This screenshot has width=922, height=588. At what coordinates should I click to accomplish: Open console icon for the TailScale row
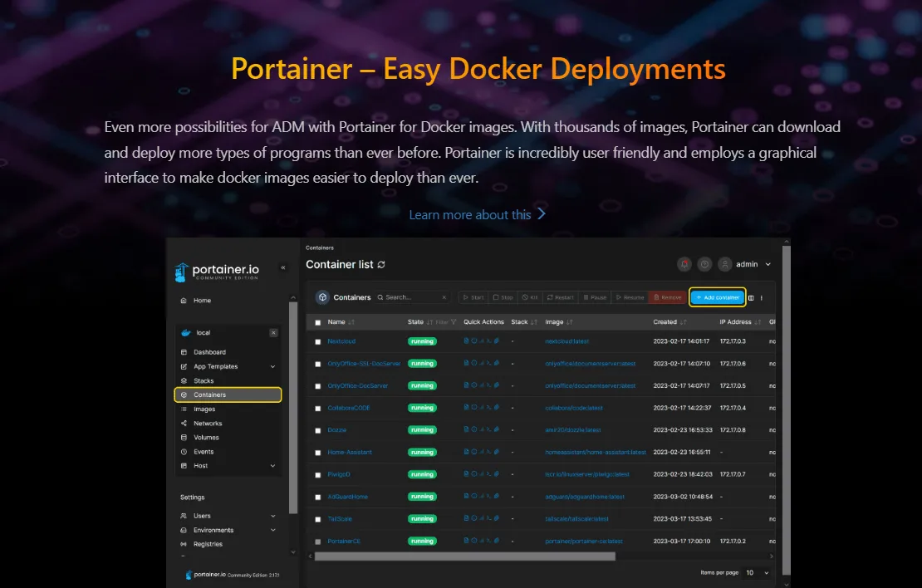pos(488,518)
